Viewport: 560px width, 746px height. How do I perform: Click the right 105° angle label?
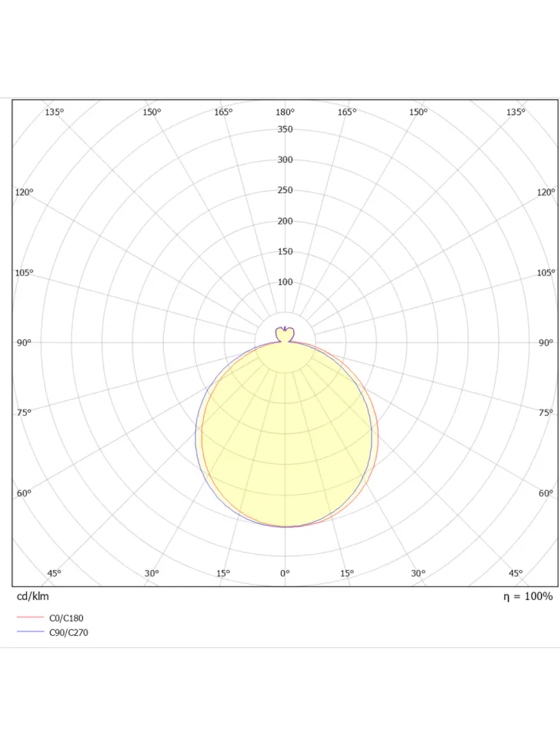[546, 273]
